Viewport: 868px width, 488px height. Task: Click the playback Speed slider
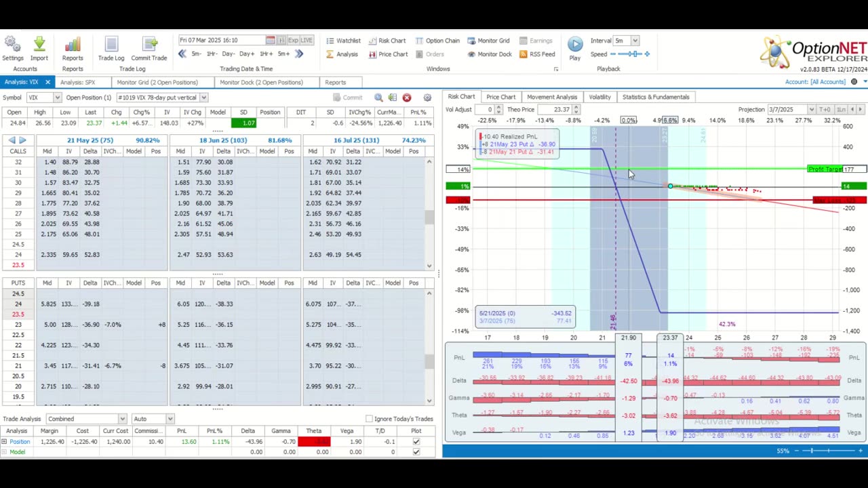pyautogui.click(x=631, y=54)
